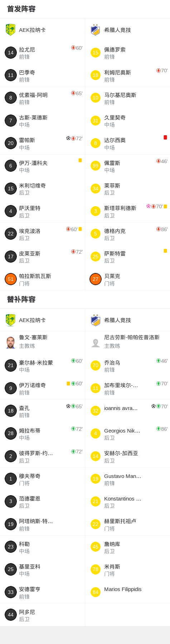Click goal ball icon beside 雷帕斯
The image size is (170, 644).
pyautogui.click(x=68, y=138)
